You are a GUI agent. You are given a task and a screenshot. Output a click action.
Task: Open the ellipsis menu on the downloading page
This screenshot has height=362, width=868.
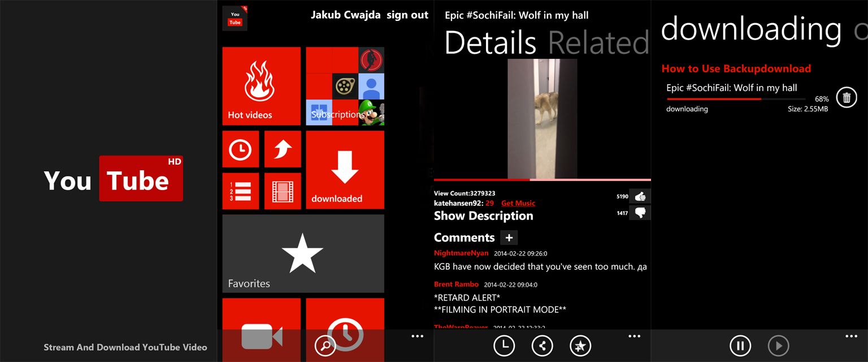pos(851,336)
